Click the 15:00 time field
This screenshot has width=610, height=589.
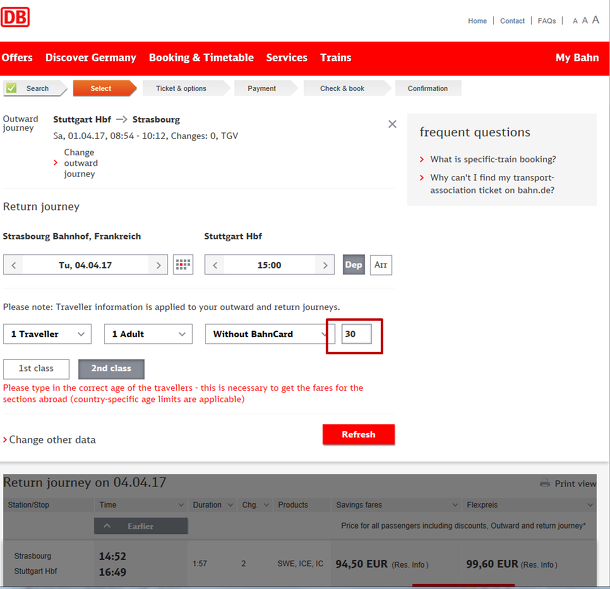point(269,265)
